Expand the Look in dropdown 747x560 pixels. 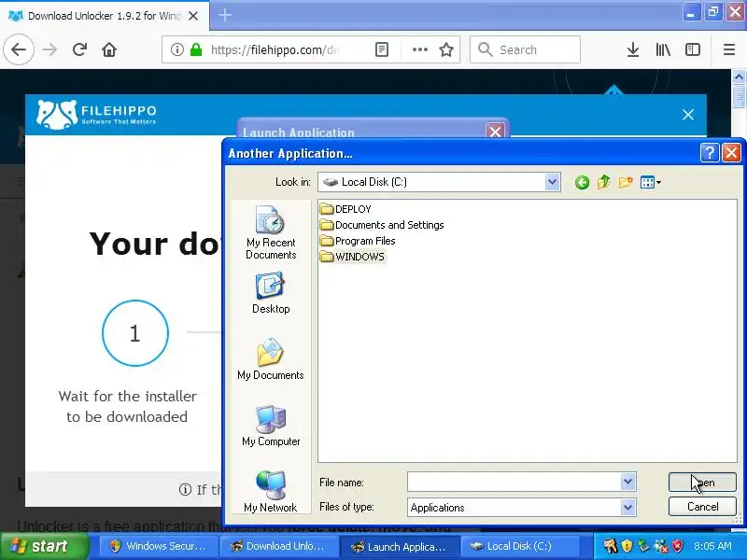click(552, 182)
